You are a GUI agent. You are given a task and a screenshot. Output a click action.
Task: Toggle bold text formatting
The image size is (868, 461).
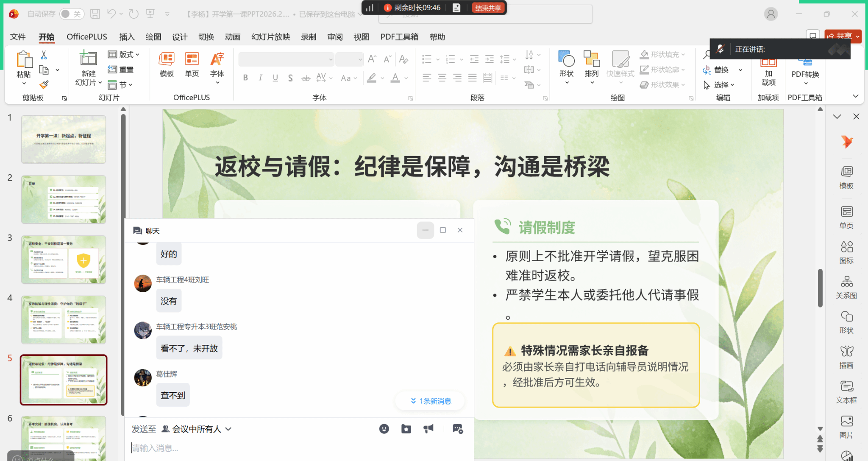245,78
